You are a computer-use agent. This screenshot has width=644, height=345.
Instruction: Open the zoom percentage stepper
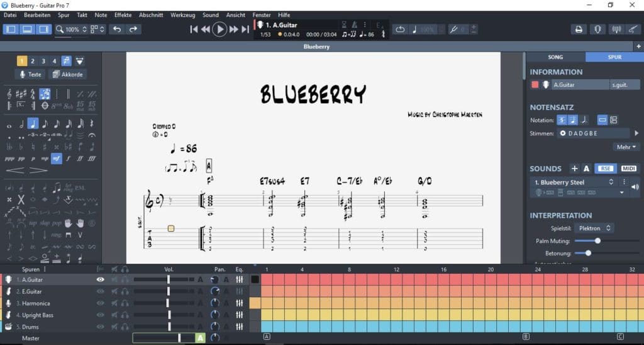pyautogui.click(x=85, y=29)
